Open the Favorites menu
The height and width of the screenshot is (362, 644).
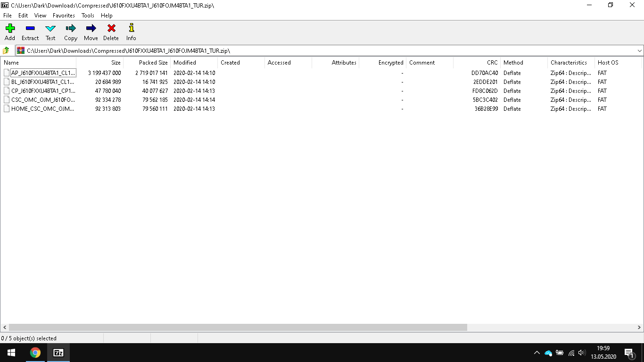[64, 16]
